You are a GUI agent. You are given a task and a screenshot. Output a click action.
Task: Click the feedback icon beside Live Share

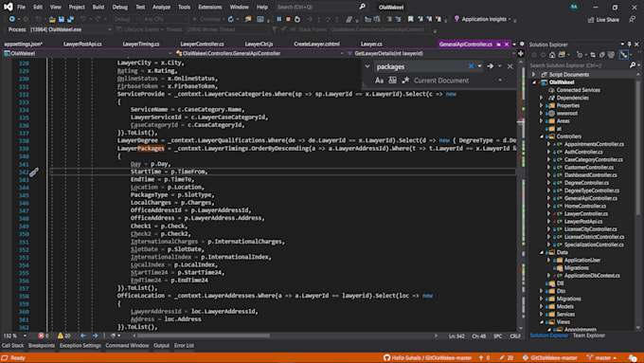coord(633,19)
